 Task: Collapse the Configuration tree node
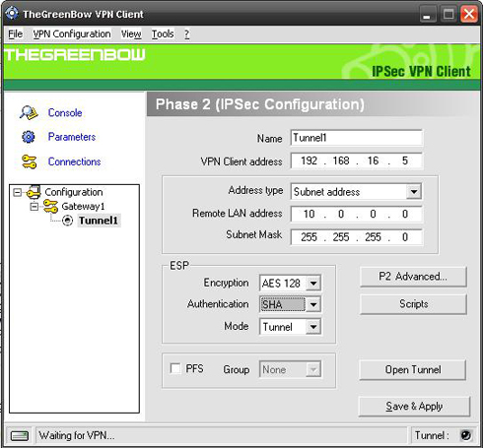tap(17, 192)
